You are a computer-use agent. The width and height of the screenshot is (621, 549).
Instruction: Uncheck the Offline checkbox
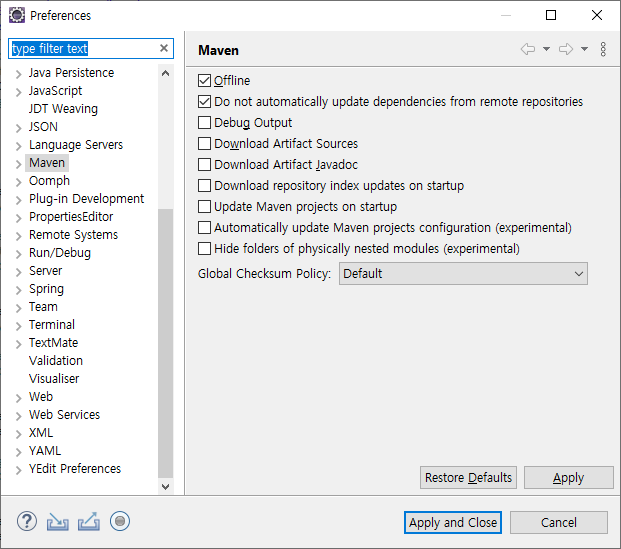click(204, 80)
